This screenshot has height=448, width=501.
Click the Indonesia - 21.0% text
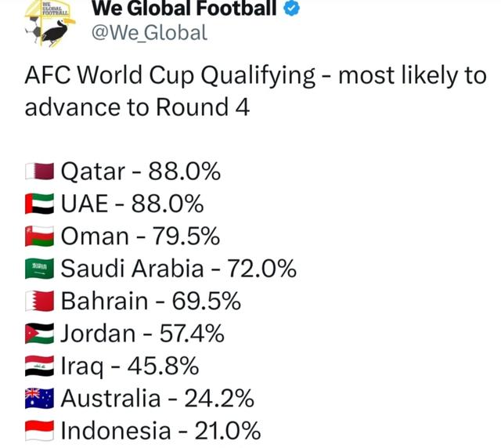pos(160,431)
